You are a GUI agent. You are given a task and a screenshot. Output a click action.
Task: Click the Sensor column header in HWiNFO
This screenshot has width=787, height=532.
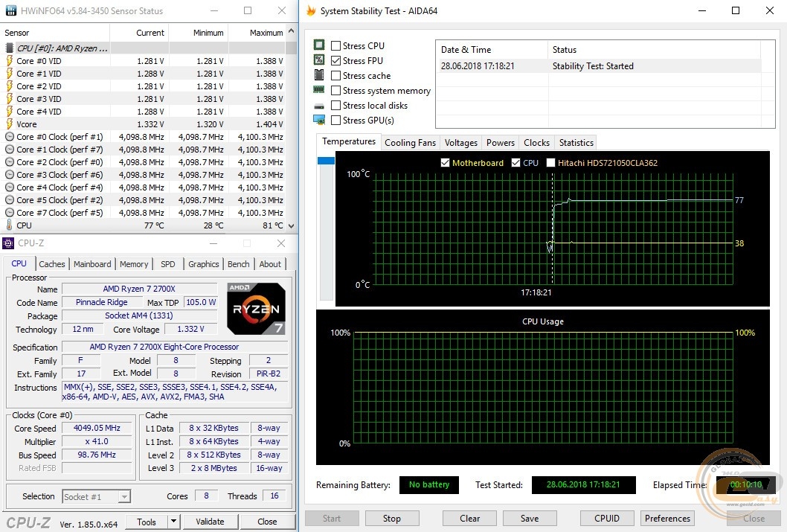click(x=55, y=33)
